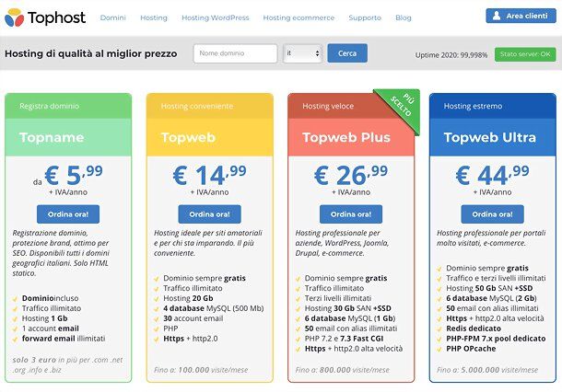
Task: Open the Hosting ecommerce page
Action: (x=299, y=17)
